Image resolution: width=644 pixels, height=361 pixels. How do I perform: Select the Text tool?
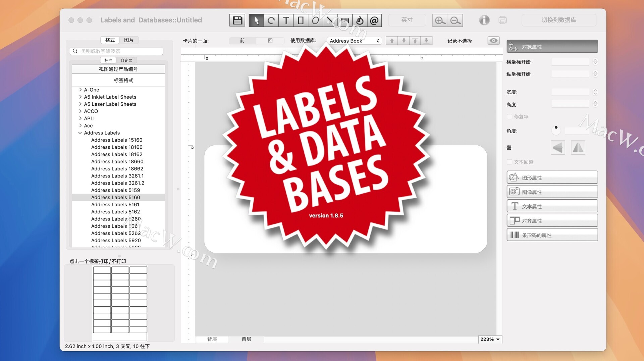(x=286, y=20)
